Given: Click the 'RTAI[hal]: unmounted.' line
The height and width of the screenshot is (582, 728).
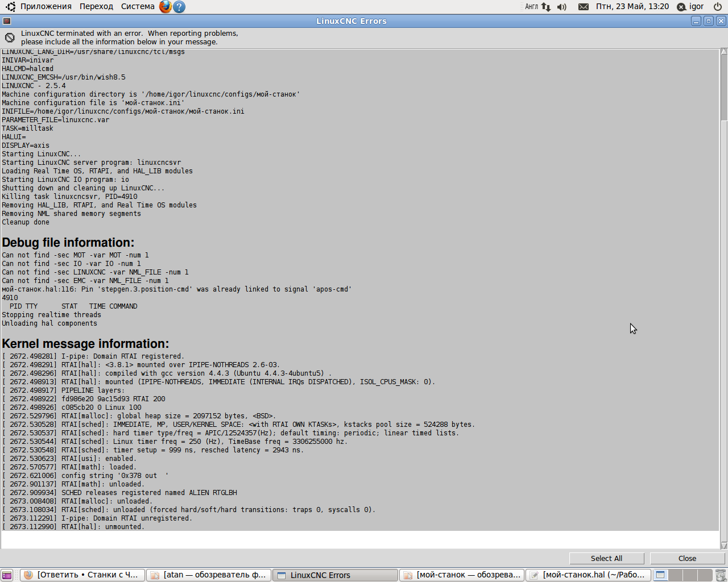Looking at the screenshot, I should (x=73, y=527).
